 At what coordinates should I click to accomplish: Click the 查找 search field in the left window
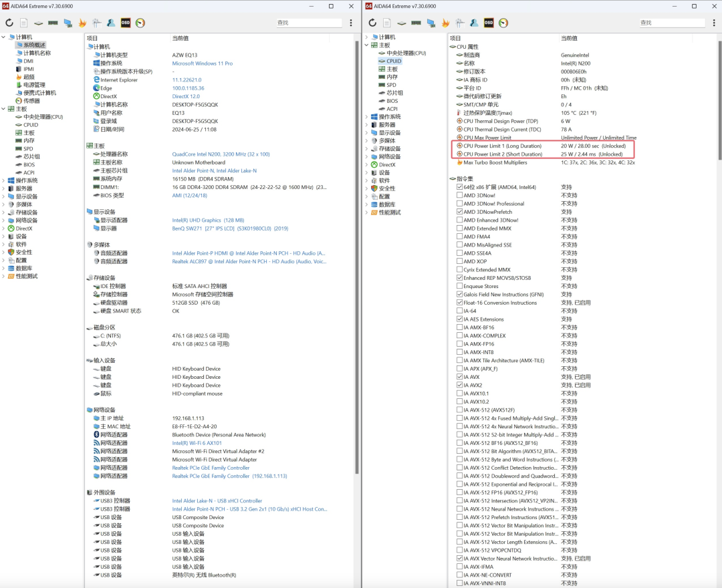click(309, 23)
